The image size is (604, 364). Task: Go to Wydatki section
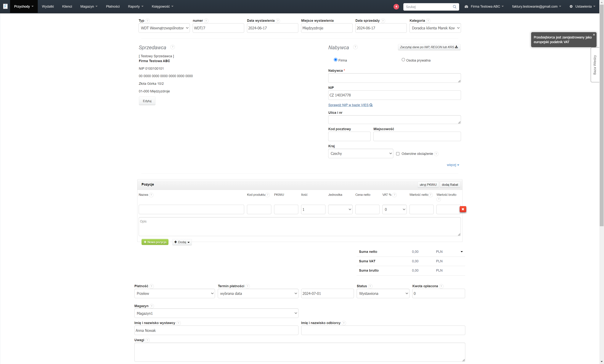pyautogui.click(x=48, y=6)
